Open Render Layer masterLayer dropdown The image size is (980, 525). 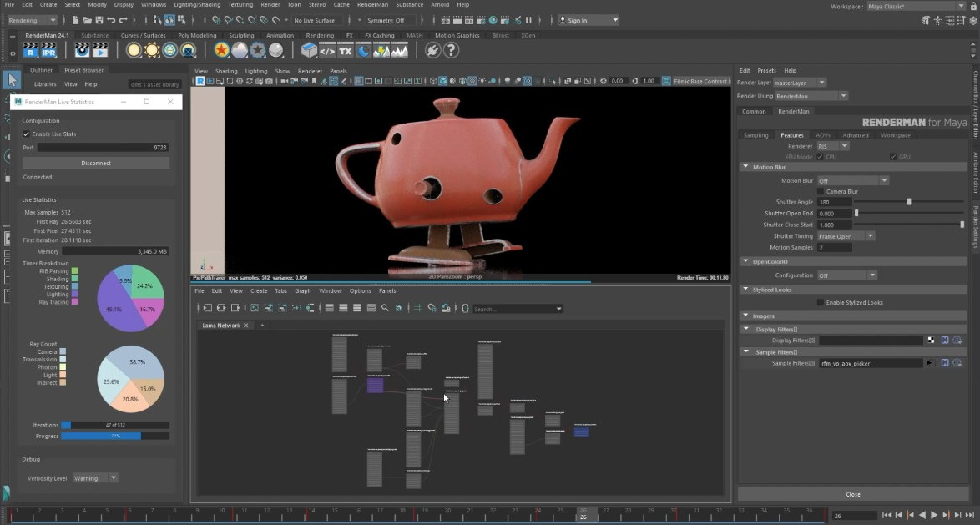click(800, 83)
